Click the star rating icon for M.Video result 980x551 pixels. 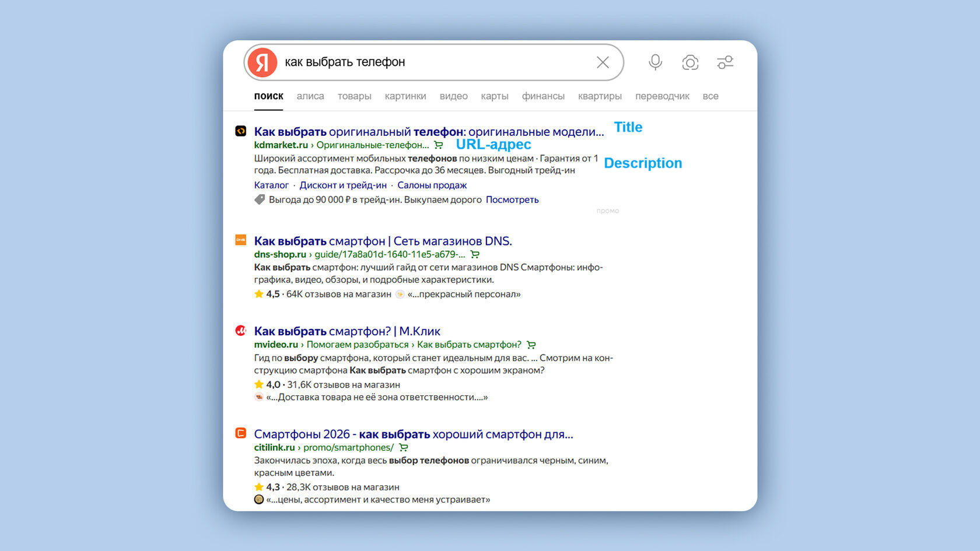coord(259,384)
